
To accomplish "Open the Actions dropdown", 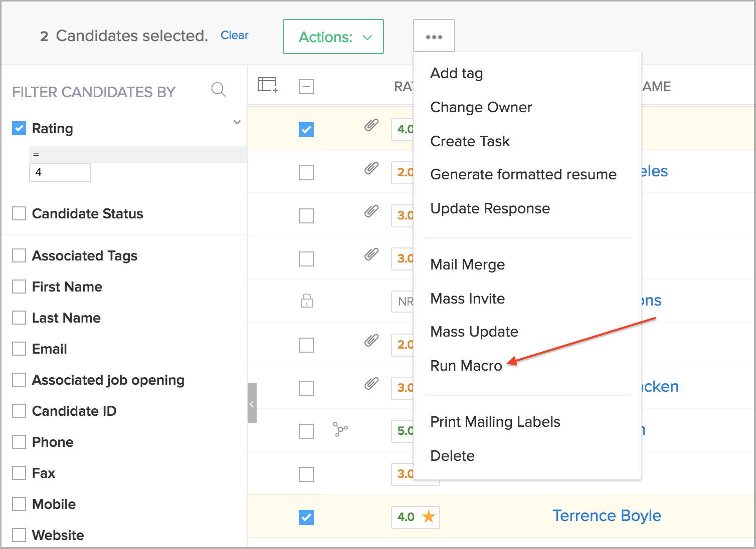I will pos(333,37).
